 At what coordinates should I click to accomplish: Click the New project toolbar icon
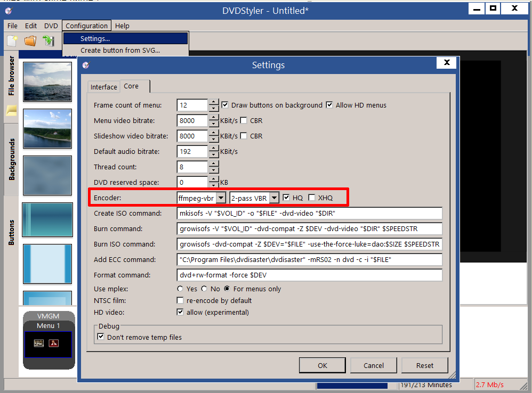click(x=12, y=41)
